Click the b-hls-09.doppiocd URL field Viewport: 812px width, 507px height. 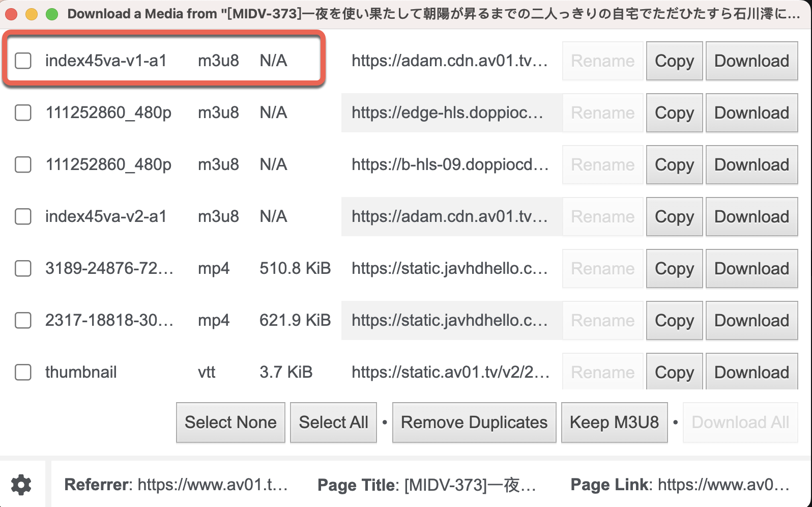[x=450, y=164]
